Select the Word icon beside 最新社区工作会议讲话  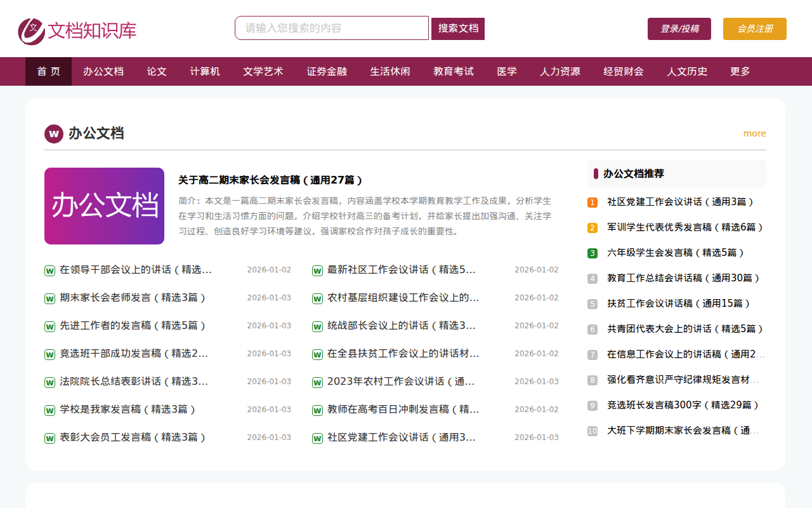[x=317, y=269]
